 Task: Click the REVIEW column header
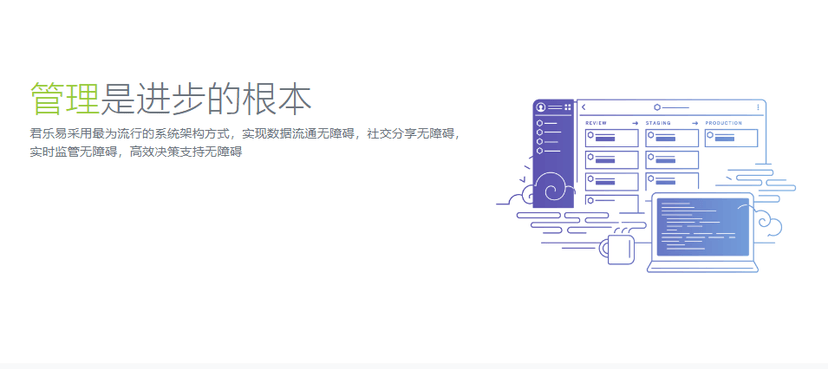[596, 123]
